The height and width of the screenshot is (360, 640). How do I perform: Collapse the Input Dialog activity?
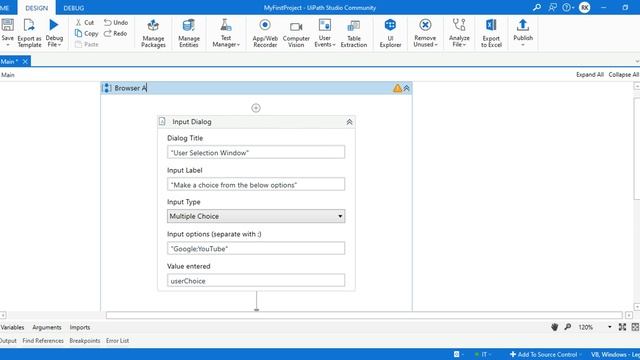(349, 122)
